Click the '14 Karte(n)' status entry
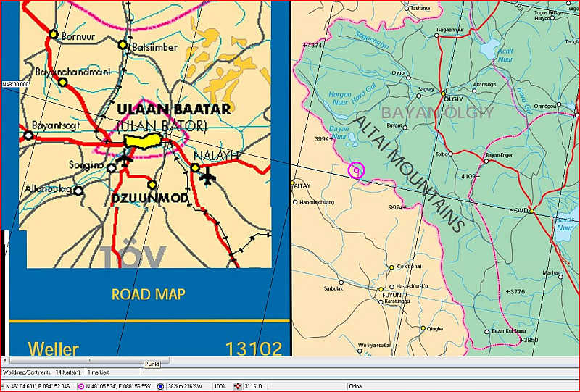580x392 pixels. [67, 372]
